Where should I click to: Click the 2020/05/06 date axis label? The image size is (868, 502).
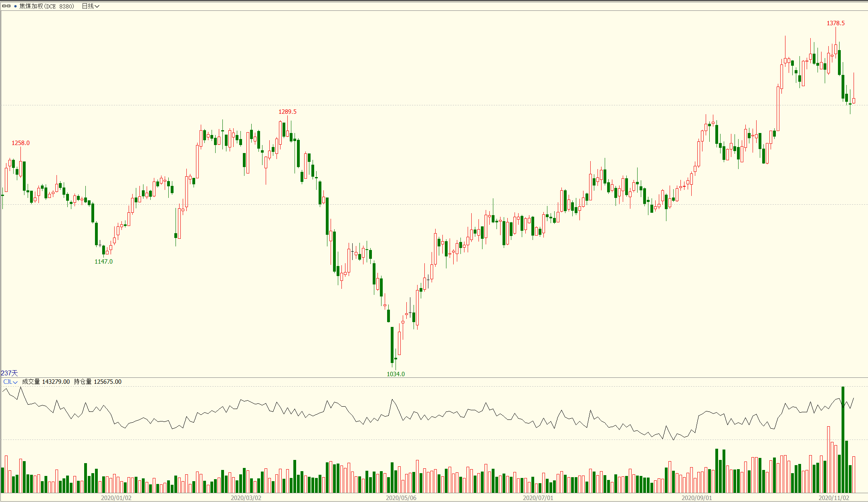(x=401, y=498)
